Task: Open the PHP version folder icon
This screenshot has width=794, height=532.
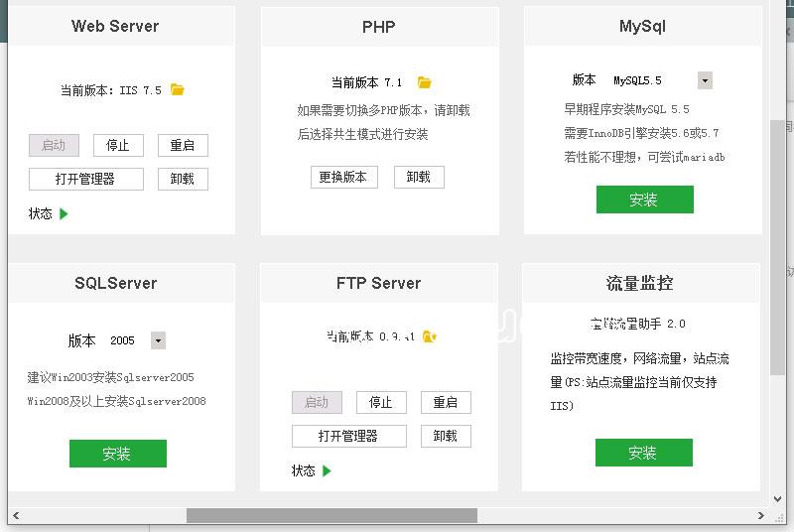Action: tap(425, 82)
